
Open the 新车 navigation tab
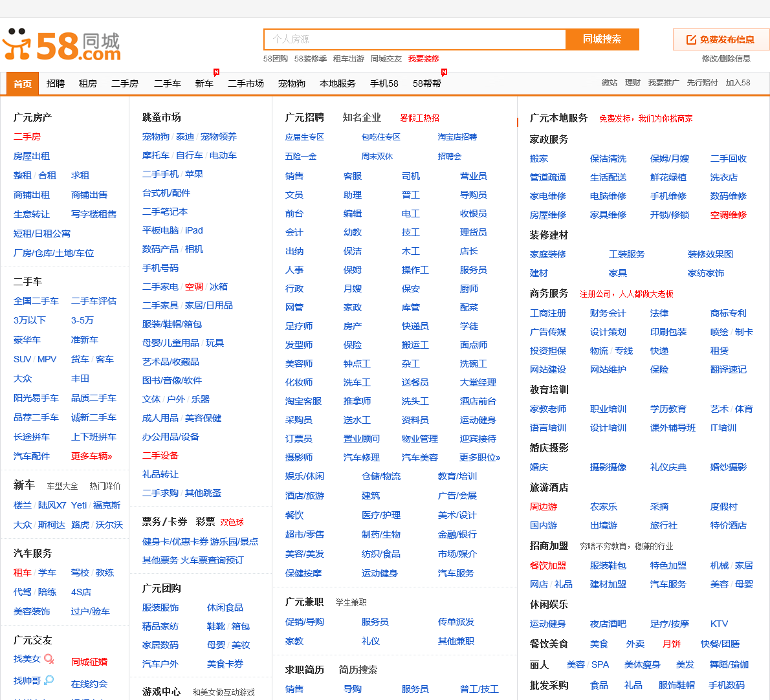(x=204, y=84)
